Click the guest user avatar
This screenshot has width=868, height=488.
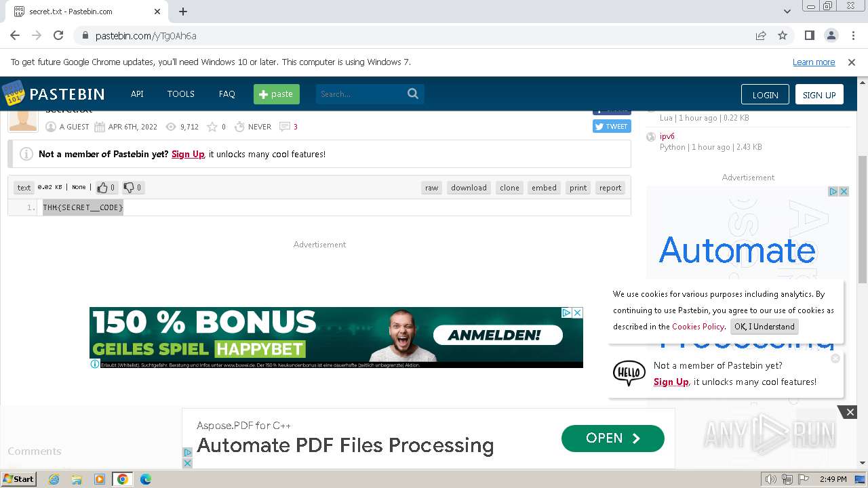[23, 120]
